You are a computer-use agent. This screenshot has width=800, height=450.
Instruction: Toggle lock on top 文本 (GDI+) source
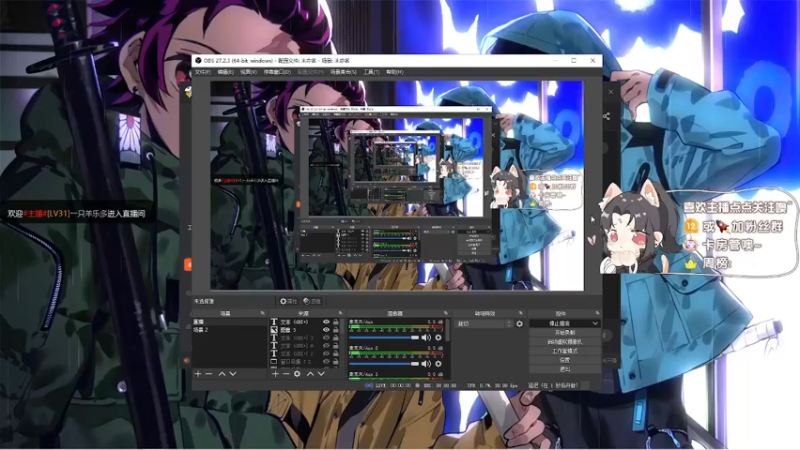coord(336,322)
